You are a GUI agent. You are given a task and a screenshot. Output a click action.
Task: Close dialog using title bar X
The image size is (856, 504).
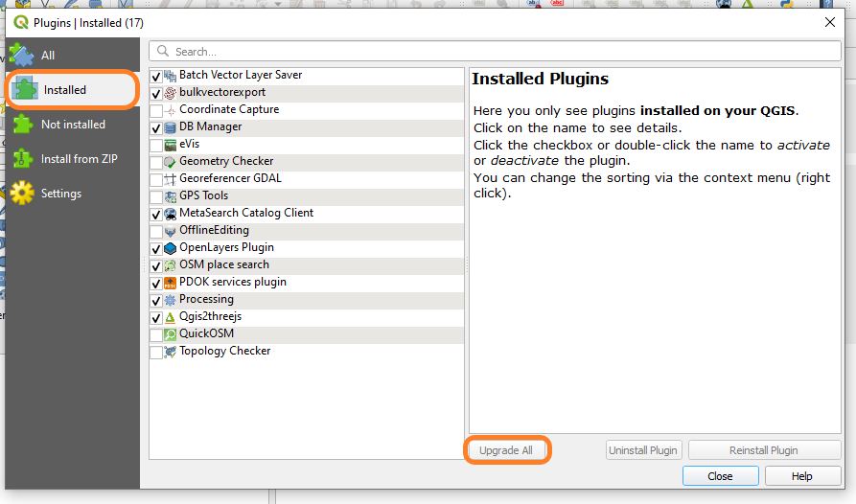pyautogui.click(x=830, y=22)
